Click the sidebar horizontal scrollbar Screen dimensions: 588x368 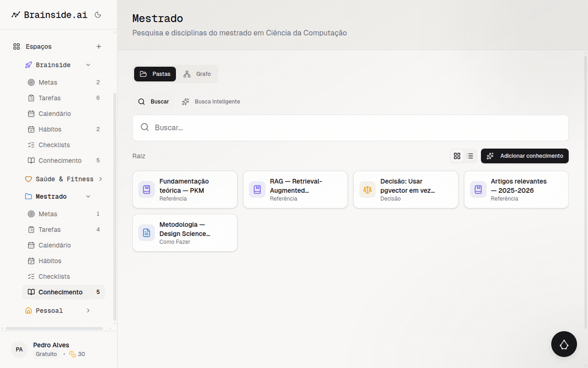pos(54,328)
